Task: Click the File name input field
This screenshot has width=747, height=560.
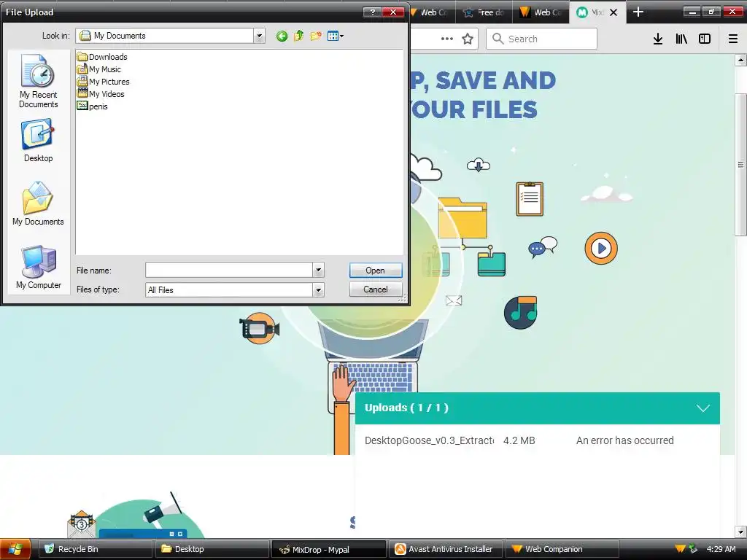Action: (x=229, y=271)
